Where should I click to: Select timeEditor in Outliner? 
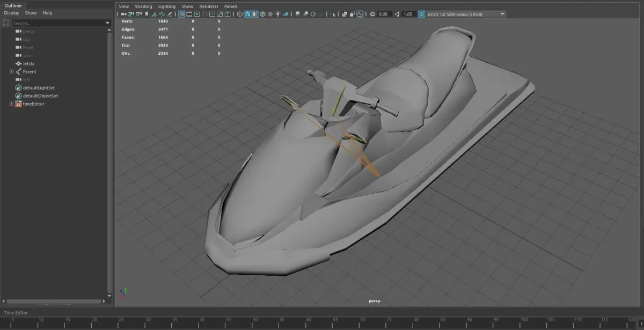[x=33, y=104]
